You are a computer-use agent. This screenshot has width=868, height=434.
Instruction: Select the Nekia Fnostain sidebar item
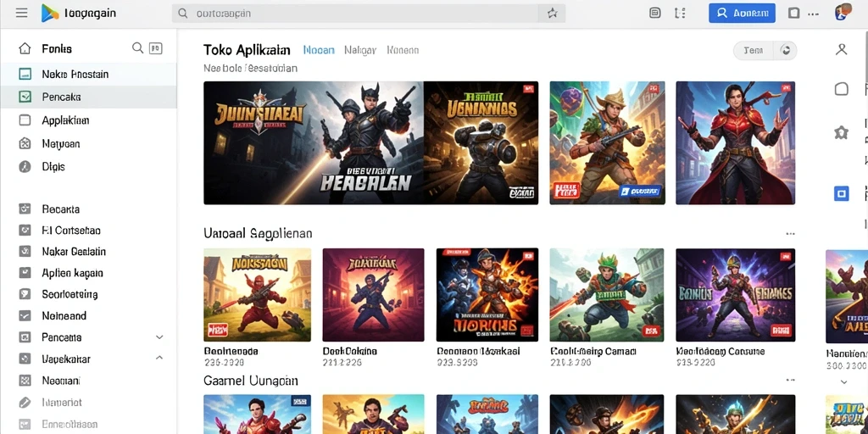point(88,75)
